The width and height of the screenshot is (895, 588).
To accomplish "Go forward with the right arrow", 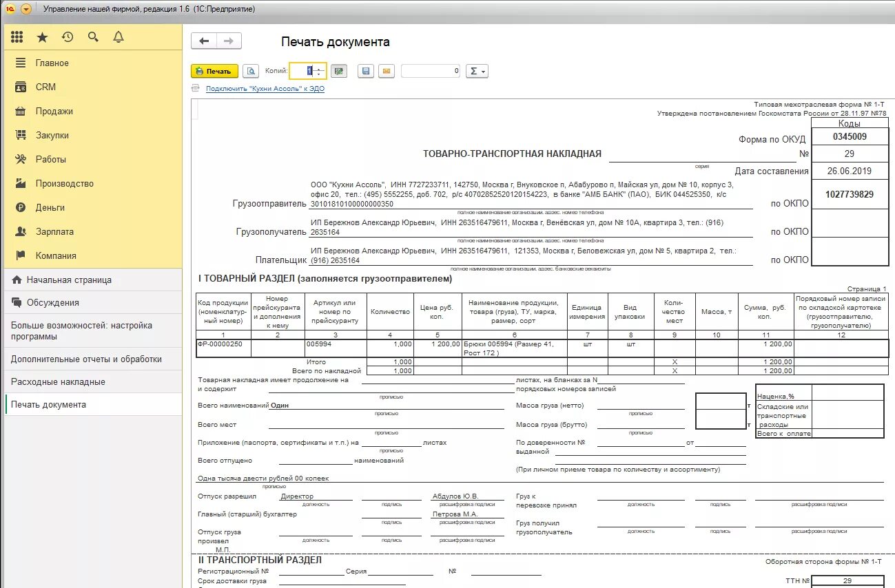I will (229, 41).
